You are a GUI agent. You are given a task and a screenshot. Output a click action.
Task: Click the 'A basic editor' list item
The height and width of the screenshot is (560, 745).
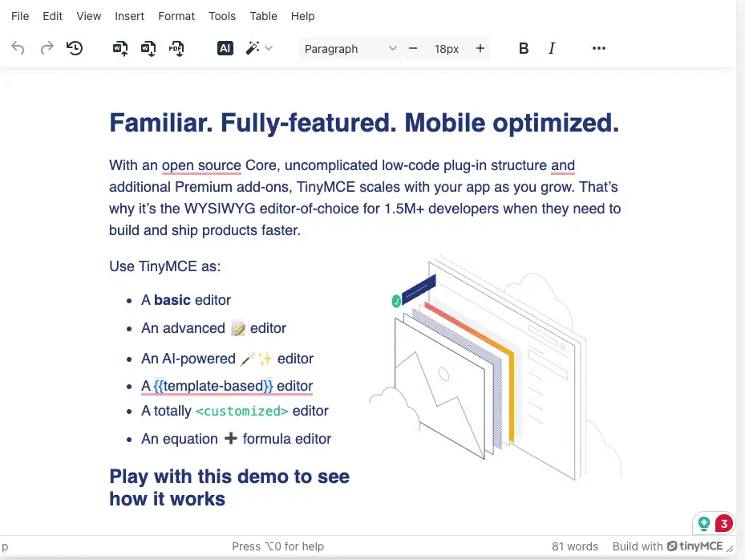[x=186, y=300]
